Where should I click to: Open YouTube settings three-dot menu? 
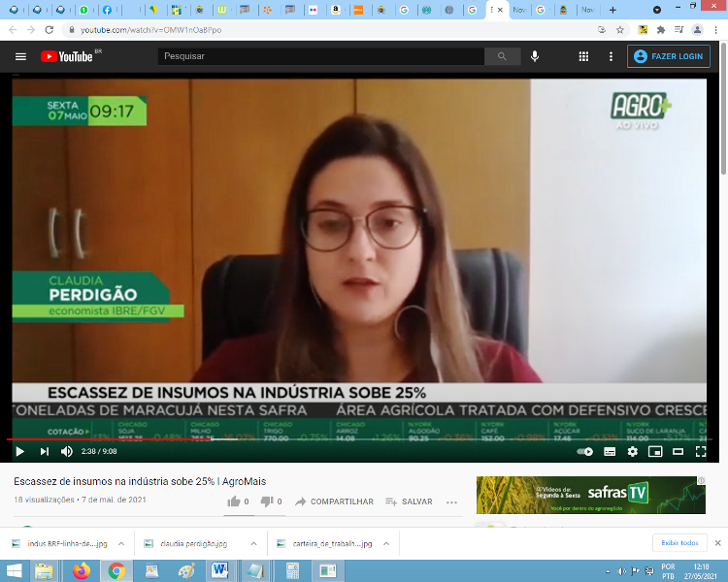pyautogui.click(x=611, y=56)
